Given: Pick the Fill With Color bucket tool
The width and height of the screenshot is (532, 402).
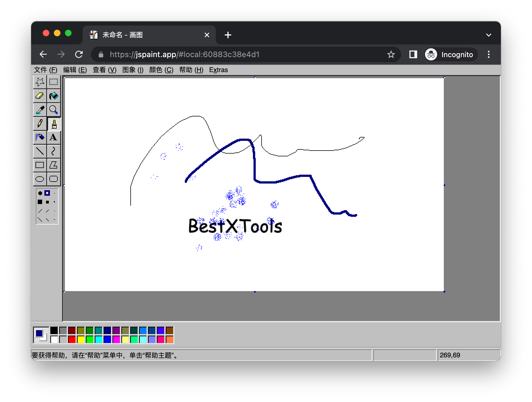Looking at the screenshot, I should [54, 96].
